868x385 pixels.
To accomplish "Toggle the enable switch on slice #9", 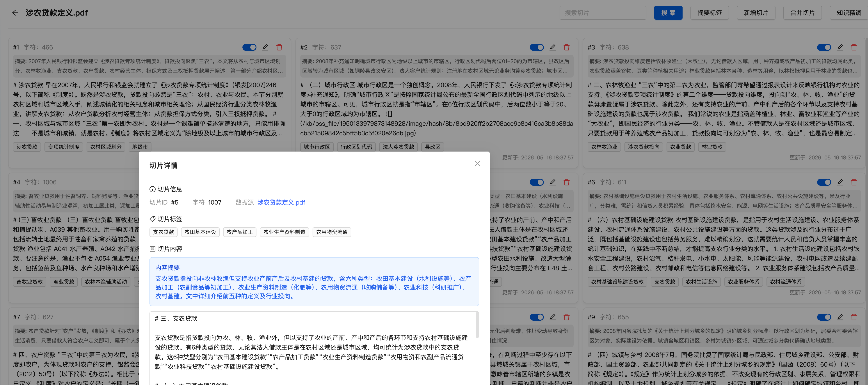I will click(824, 317).
